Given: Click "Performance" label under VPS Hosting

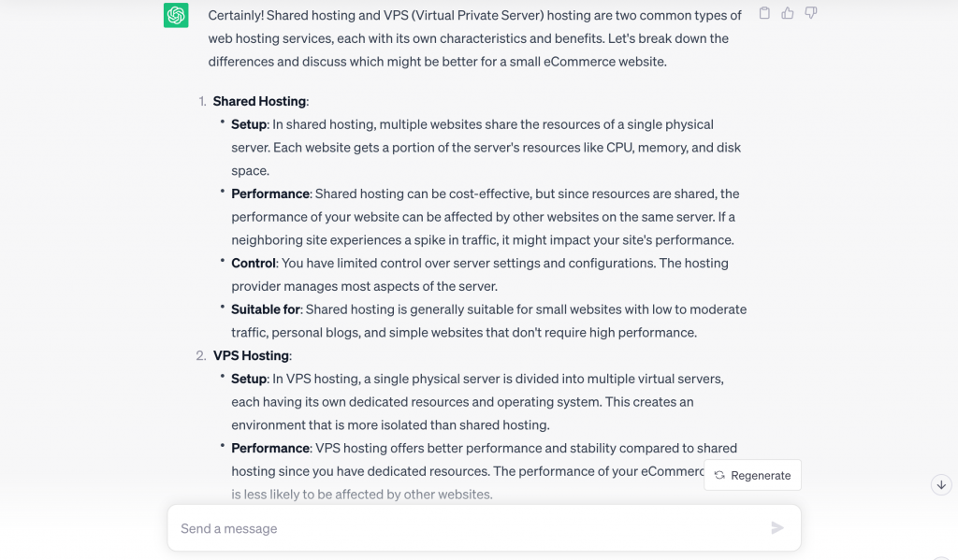Looking at the screenshot, I should [x=270, y=448].
